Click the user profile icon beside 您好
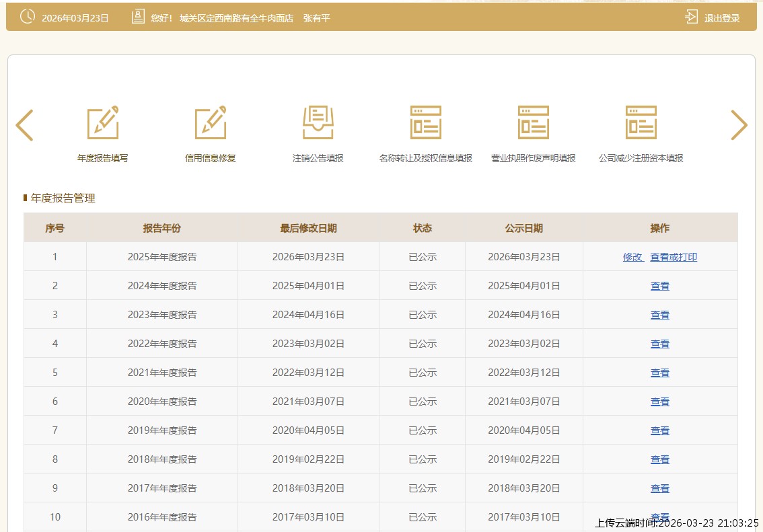 tap(138, 17)
